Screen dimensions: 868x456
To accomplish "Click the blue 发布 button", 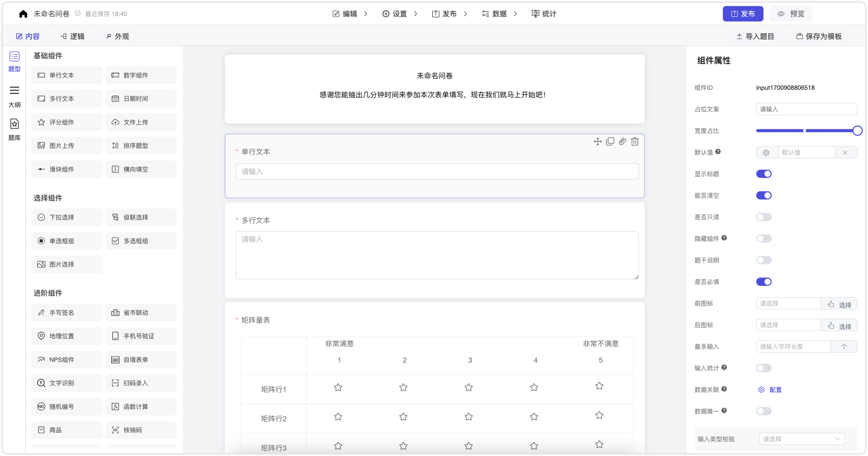I will [x=743, y=14].
